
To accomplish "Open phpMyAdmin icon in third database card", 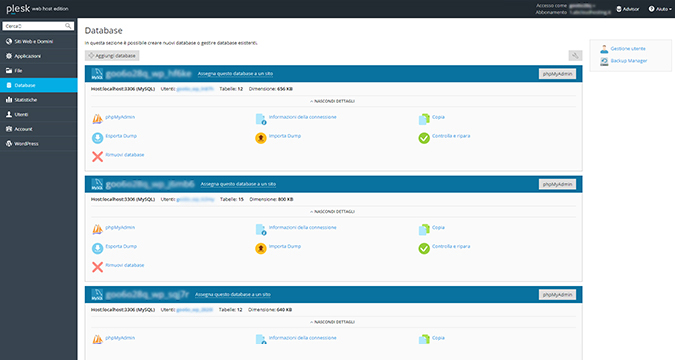I will click(98, 340).
